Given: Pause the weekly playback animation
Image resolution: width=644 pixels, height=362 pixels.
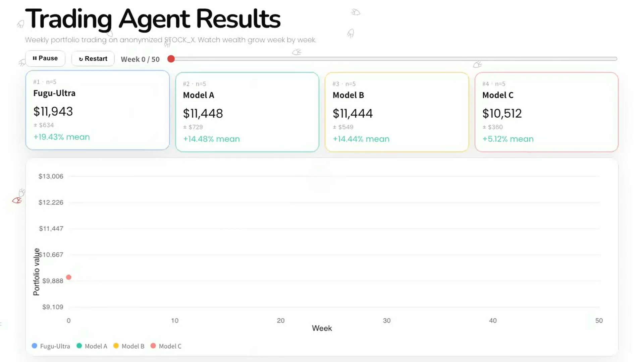Looking at the screenshot, I should click(45, 58).
